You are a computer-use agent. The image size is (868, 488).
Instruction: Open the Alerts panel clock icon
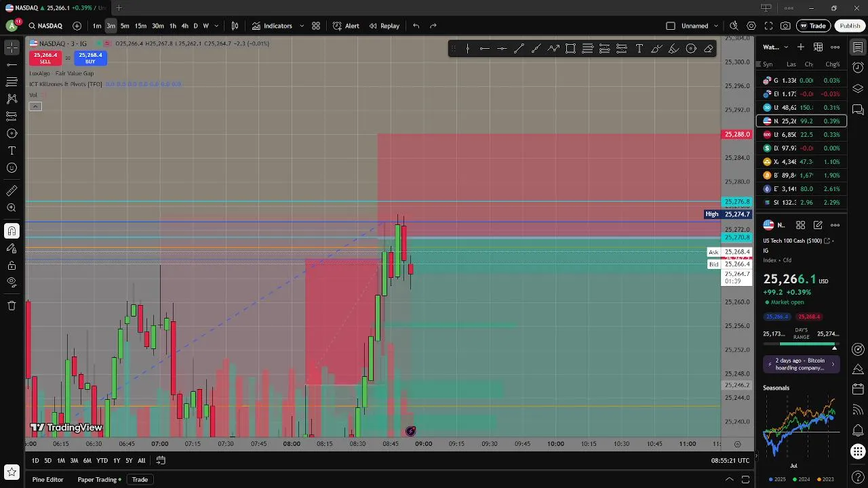[858, 68]
